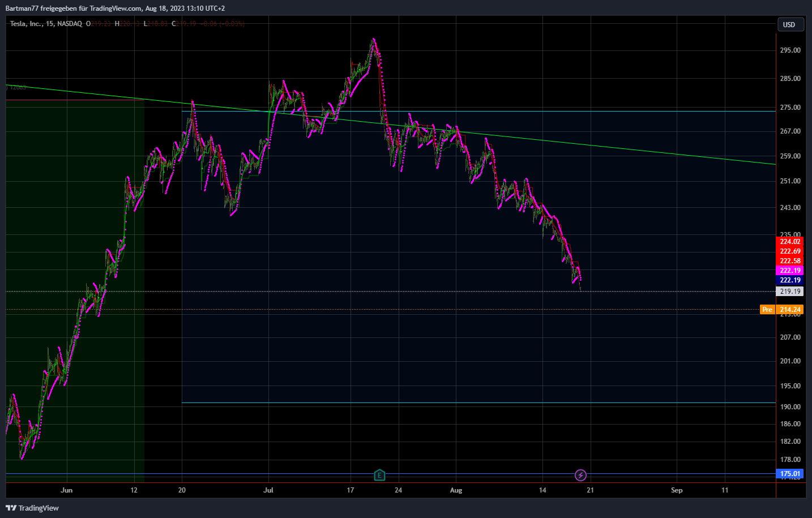The height and width of the screenshot is (518, 812).
Task: Select the red 222.69 price label
Action: [790, 251]
